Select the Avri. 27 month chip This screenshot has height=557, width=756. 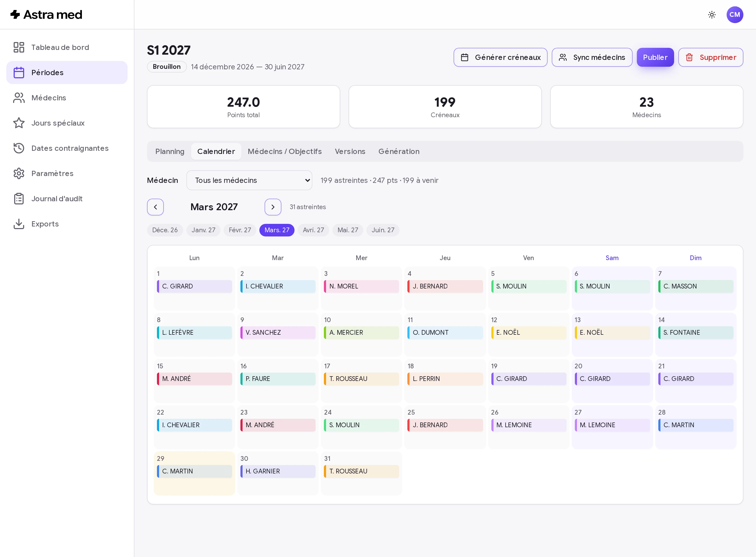pyautogui.click(x=313, y=230)
